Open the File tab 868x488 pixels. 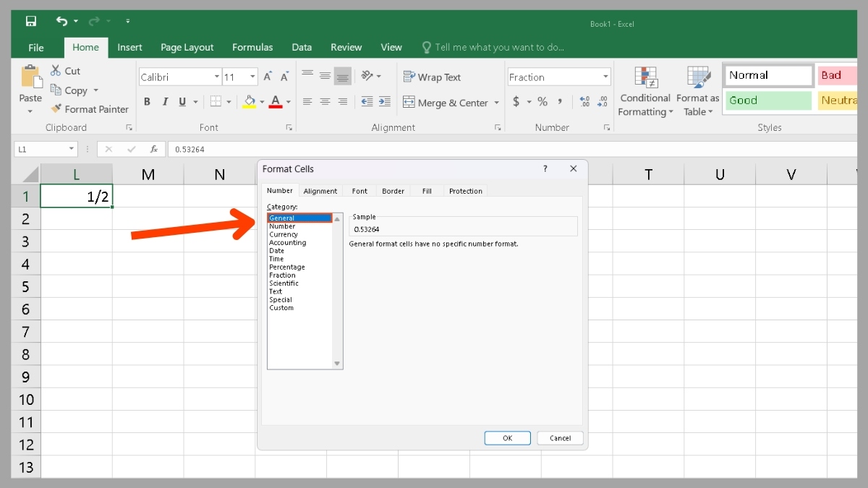pos(36,47)
